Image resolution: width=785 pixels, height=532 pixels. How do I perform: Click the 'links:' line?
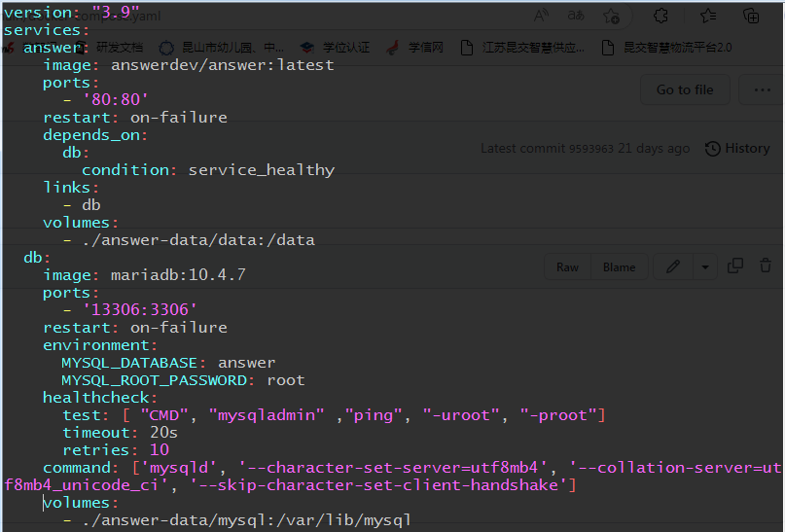(x=71, y=188)
